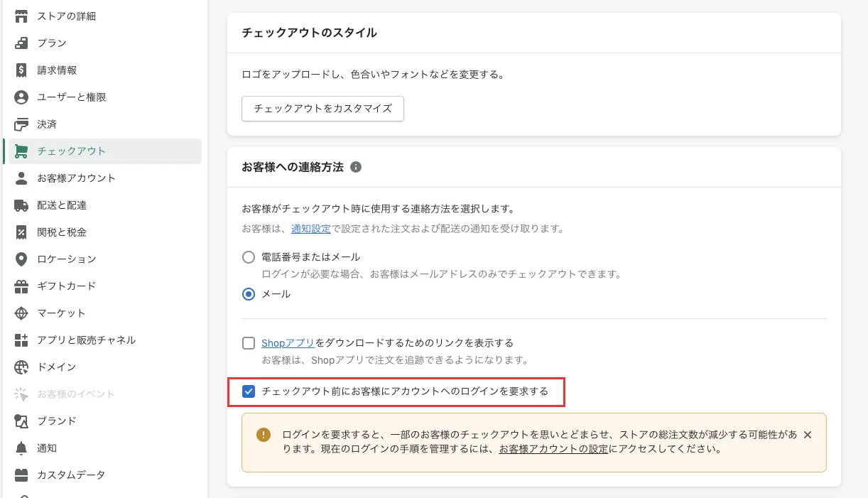Uncheck the require account login checkbox
868x498 pixels.
[249, 391]
